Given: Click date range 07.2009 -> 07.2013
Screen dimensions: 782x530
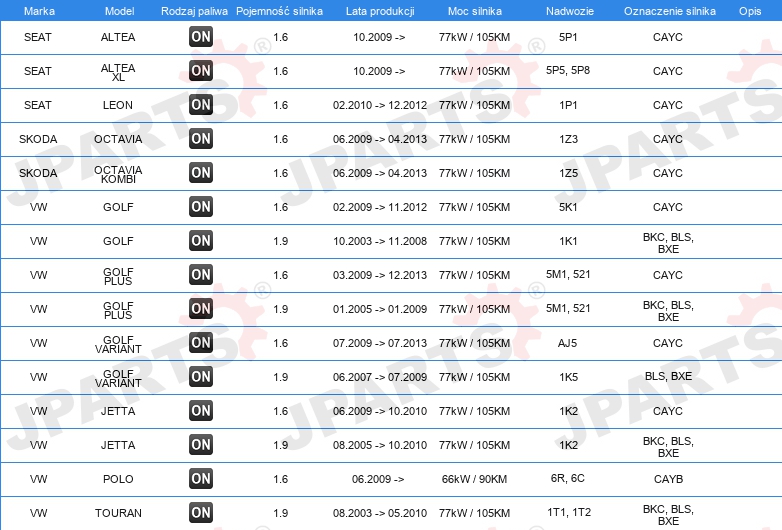Looking at the screenshot, I should [x=380, y=343].
